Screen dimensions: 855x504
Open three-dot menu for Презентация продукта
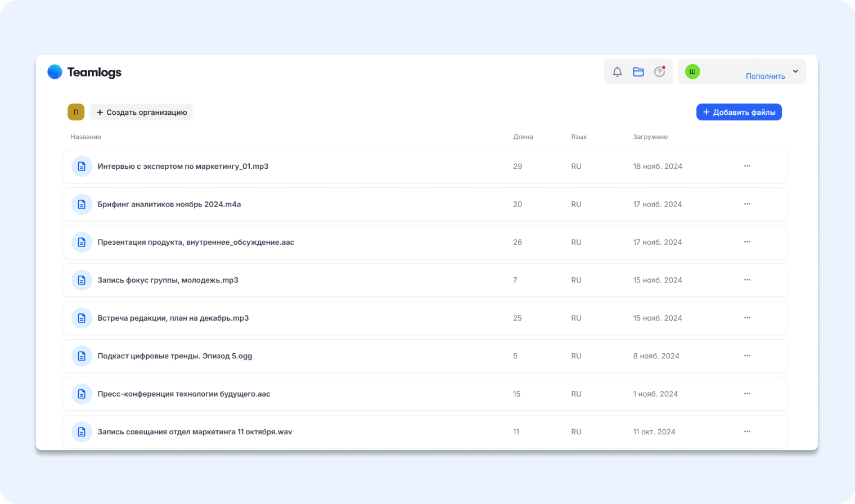point(747,242)
